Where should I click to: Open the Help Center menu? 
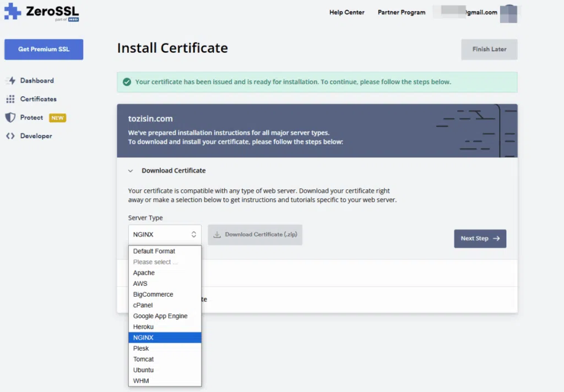346,12
